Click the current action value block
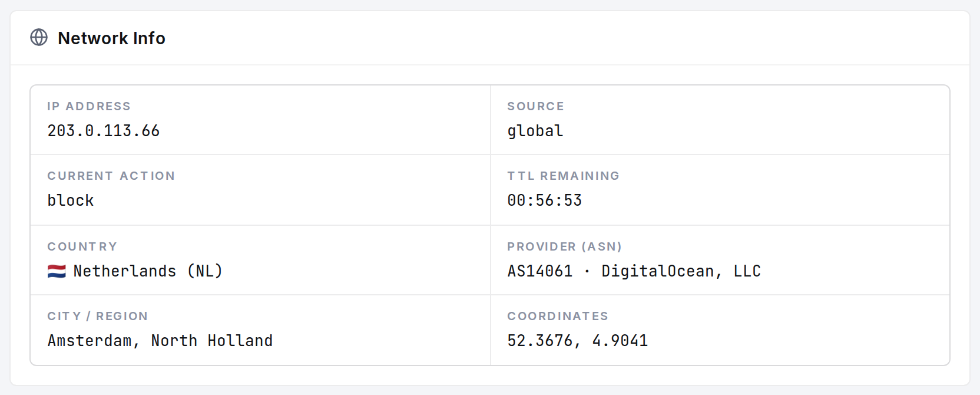Viewport: 980px width, 395px height. [71, 200]
